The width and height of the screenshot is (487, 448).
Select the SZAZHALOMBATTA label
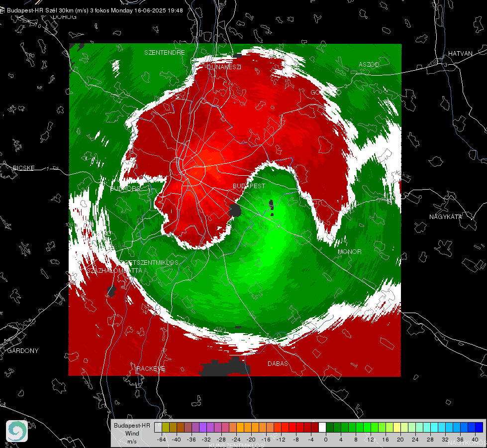pyautogui.click(x=114, y=270)
